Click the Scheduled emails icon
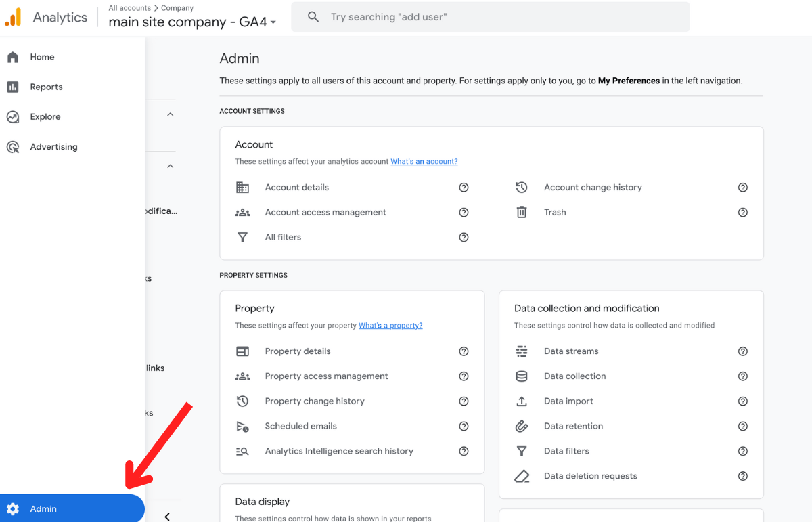This screenshot has height=522, width=812. pyautogui.click(x=242, y=426)
